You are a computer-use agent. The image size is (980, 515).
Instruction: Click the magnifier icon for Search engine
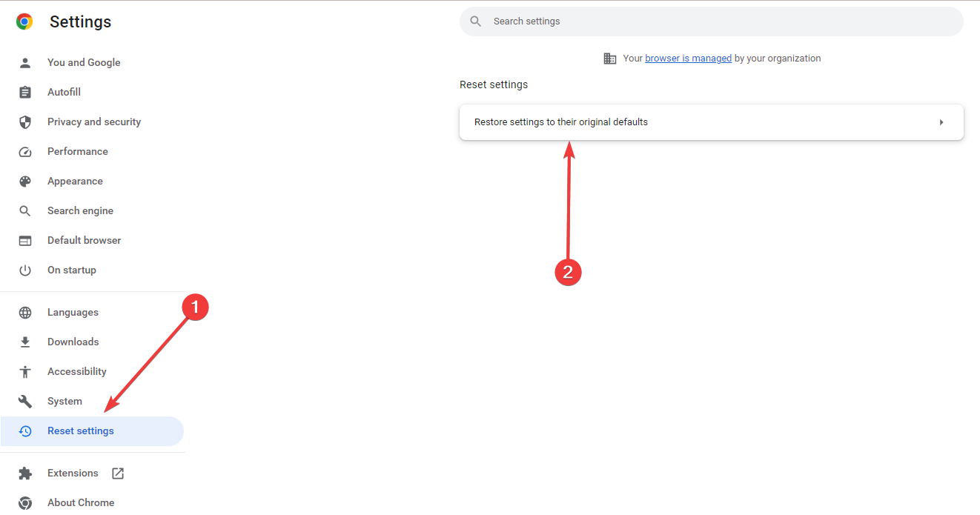(x=25, y=210)
